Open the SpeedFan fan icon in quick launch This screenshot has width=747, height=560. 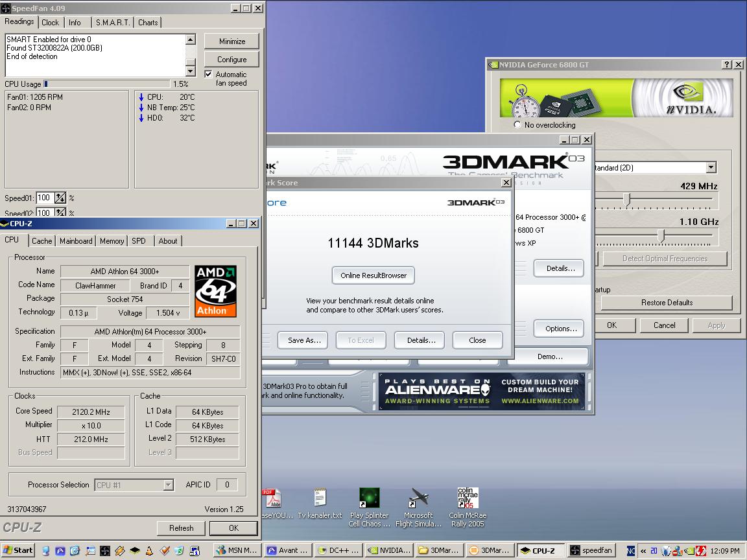pos(105,551)
